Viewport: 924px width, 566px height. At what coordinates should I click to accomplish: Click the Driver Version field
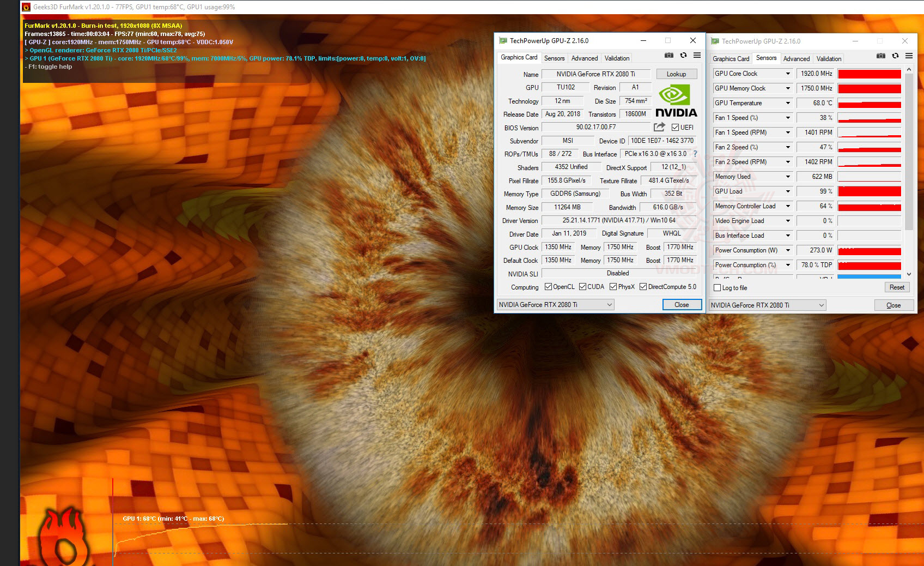(619, 220)
